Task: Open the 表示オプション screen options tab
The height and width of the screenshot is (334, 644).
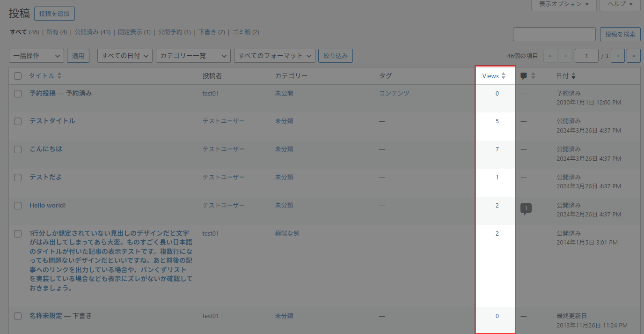Action: pos(563,4)
